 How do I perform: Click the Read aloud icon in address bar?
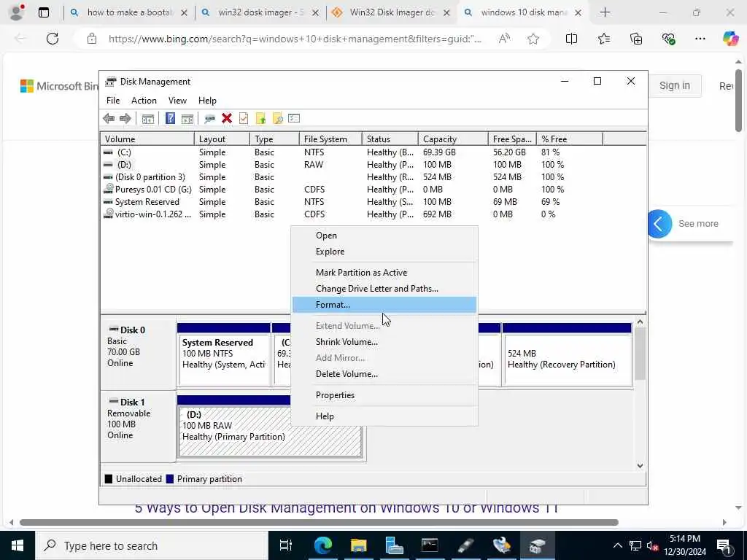[504, 39]
